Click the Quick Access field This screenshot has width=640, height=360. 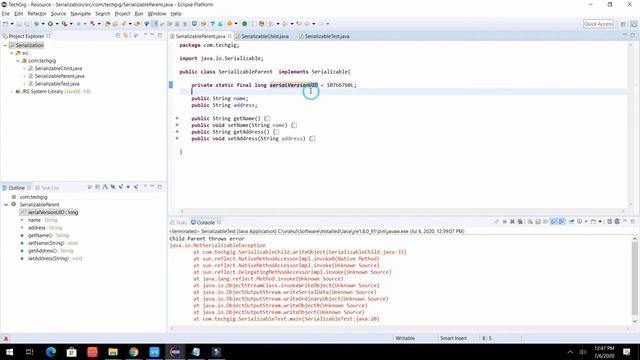tap(598, 24)
